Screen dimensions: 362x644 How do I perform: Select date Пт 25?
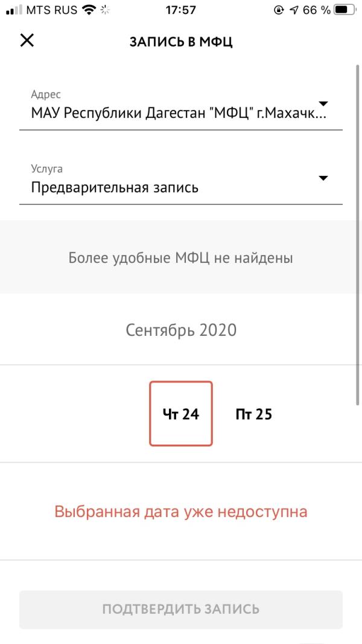tap(254, 414)
